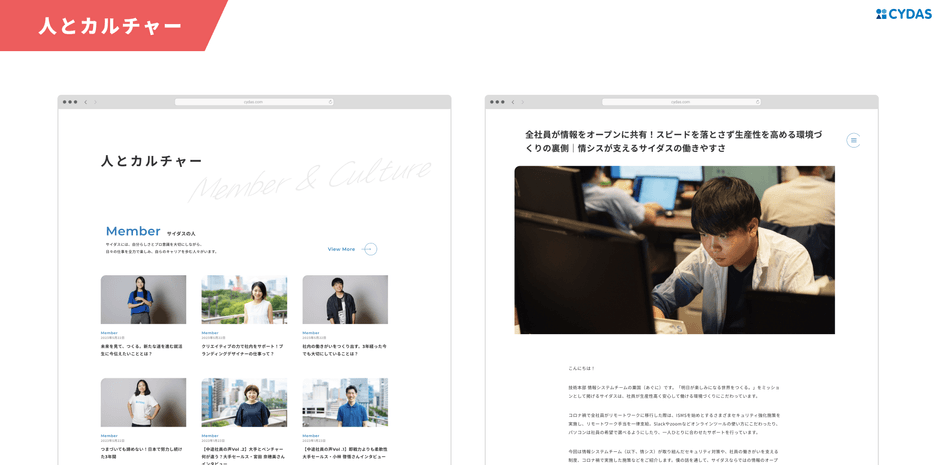940x465 pixels.
Task: Open thumbnail of woman in white among greenery
Action: [x=244, y=300]
